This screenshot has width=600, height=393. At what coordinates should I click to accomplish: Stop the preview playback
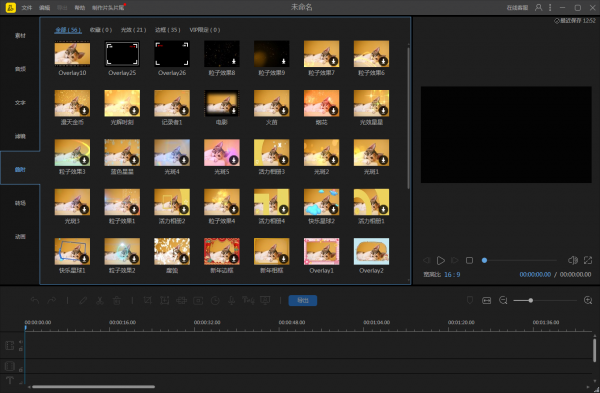pyautogui.click(x=469, y=261)
